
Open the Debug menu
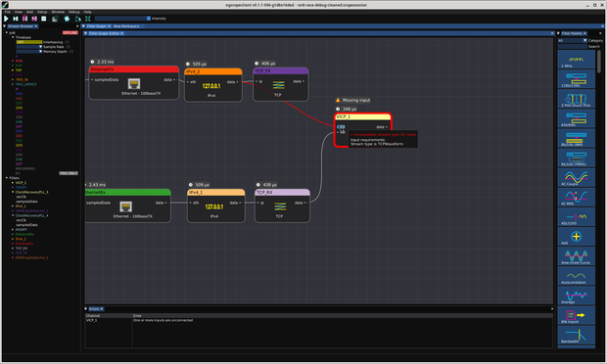tap(74, 12)
